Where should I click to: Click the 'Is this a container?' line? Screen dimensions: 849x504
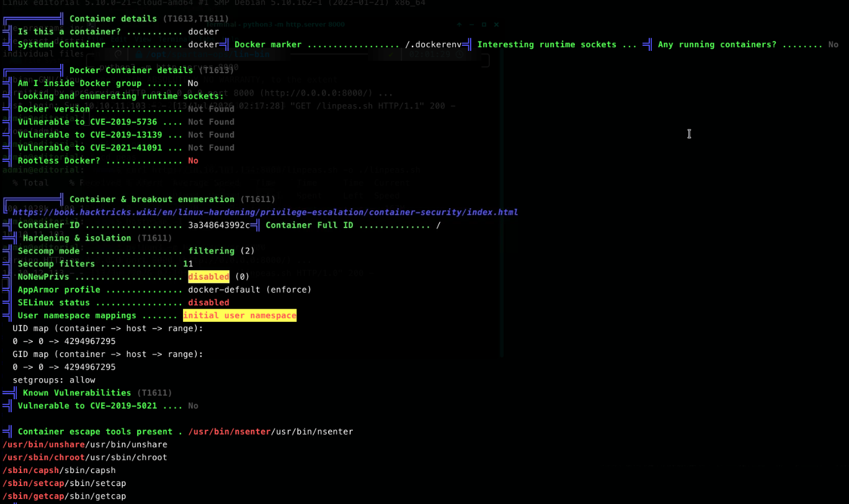(118, 32)
